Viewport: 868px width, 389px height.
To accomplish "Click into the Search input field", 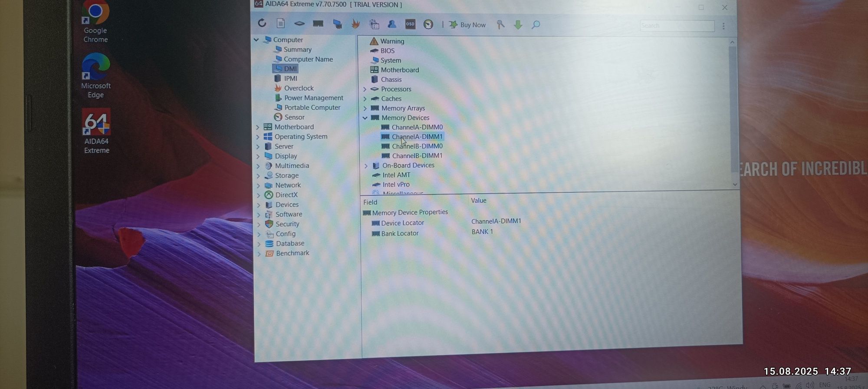I will click(x=677, y=26).
